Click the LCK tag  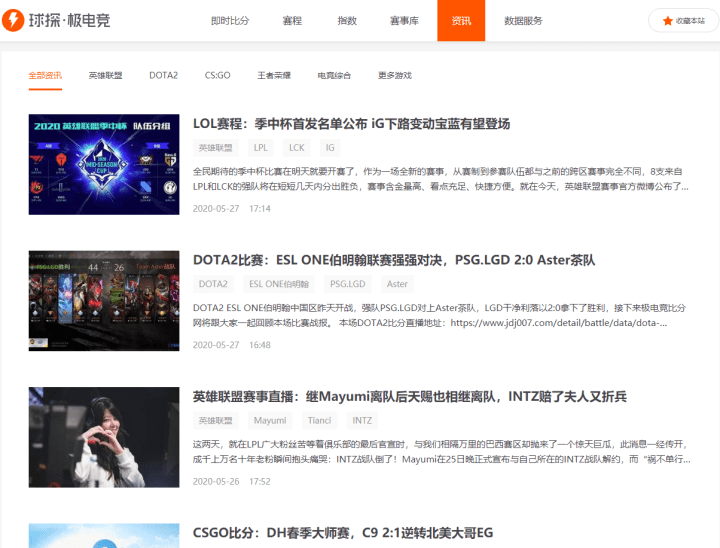pyautogui.click(x=297, y=147)
